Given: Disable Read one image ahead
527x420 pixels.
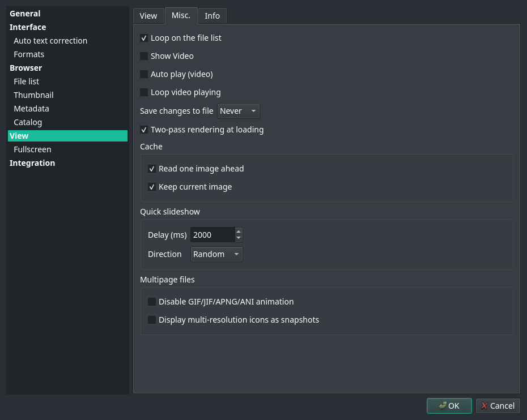Looking at the screenshot, I should point(152,169).
